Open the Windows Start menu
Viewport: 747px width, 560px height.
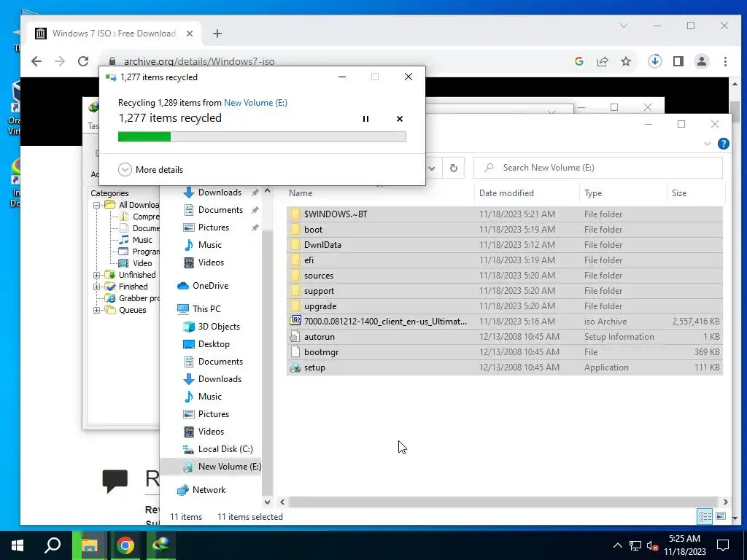pos(18,545)
